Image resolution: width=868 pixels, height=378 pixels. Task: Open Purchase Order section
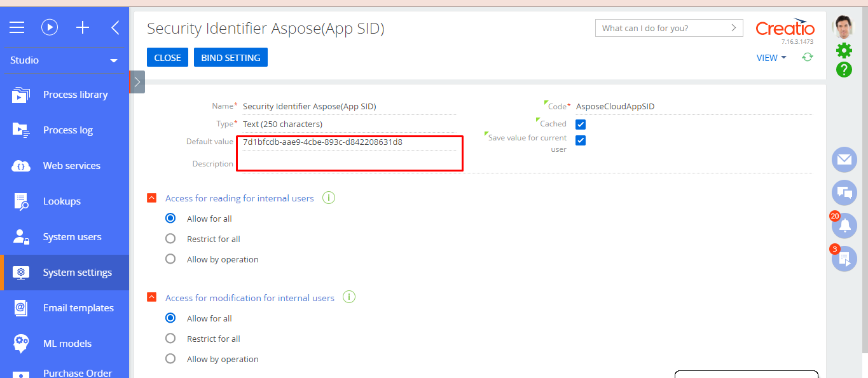coord(78,373)
